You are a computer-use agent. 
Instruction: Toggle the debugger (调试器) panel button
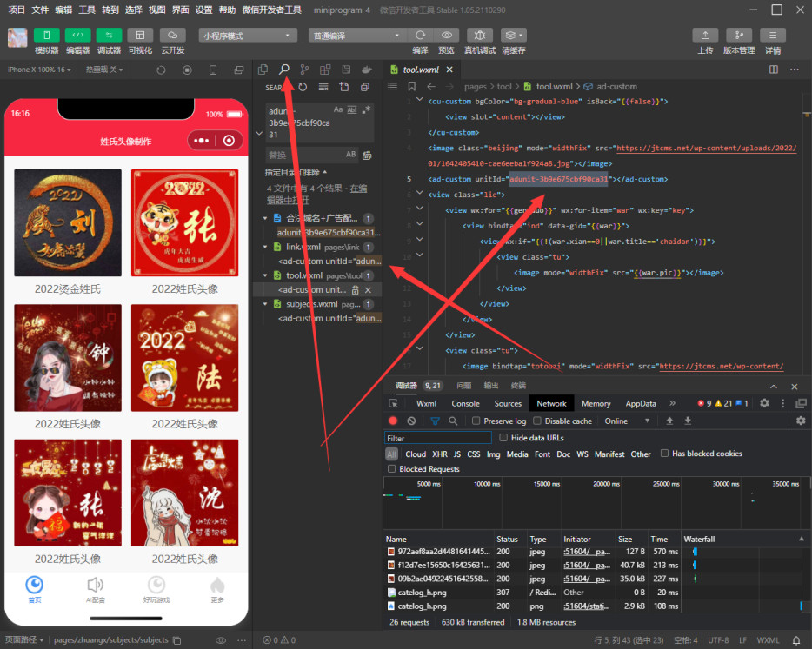[x=109, y=36]
